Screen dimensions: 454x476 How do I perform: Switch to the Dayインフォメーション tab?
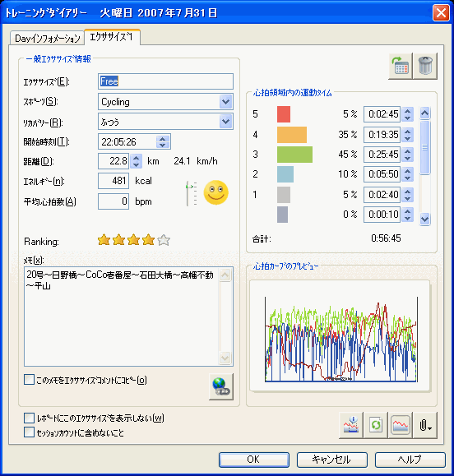click(47, 39)
